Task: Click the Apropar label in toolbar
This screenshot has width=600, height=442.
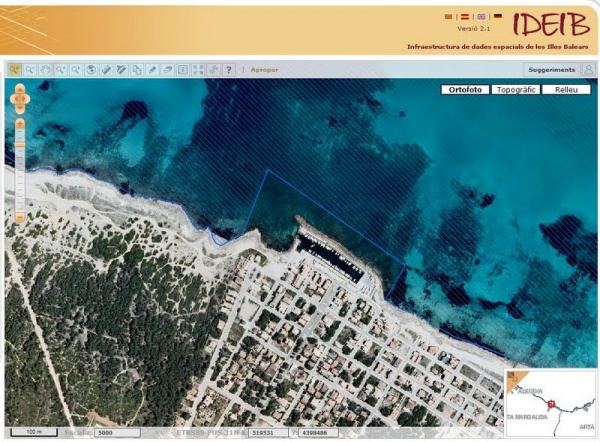Action: 264,70
